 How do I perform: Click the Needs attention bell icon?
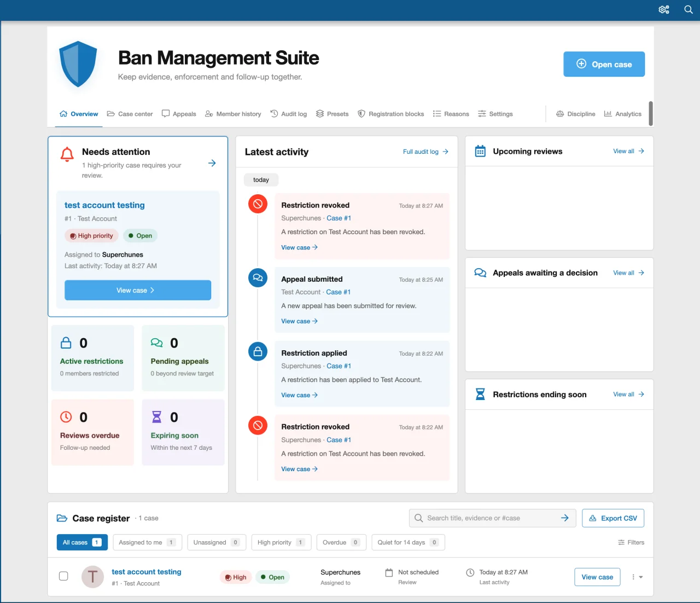click(x=67, y=154)
